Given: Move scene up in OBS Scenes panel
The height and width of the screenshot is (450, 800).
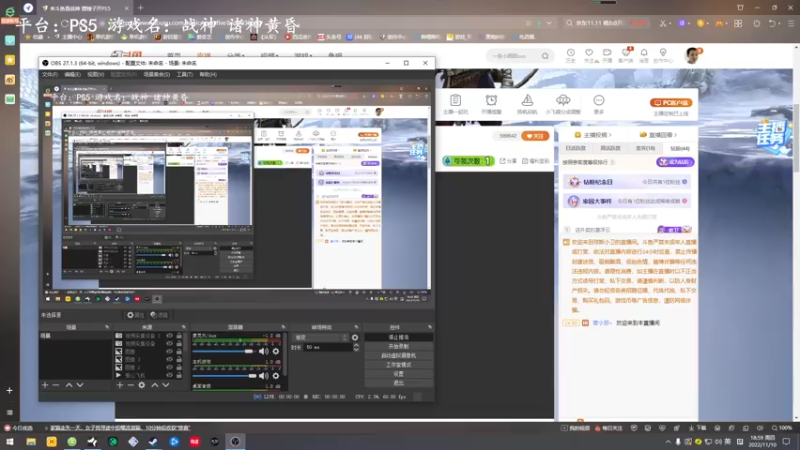Looking at the screenshot, I should pos(69,385).
